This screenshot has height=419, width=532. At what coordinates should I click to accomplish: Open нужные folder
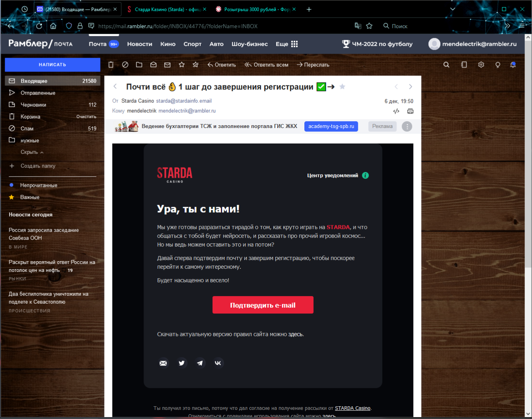pos(52,140)
